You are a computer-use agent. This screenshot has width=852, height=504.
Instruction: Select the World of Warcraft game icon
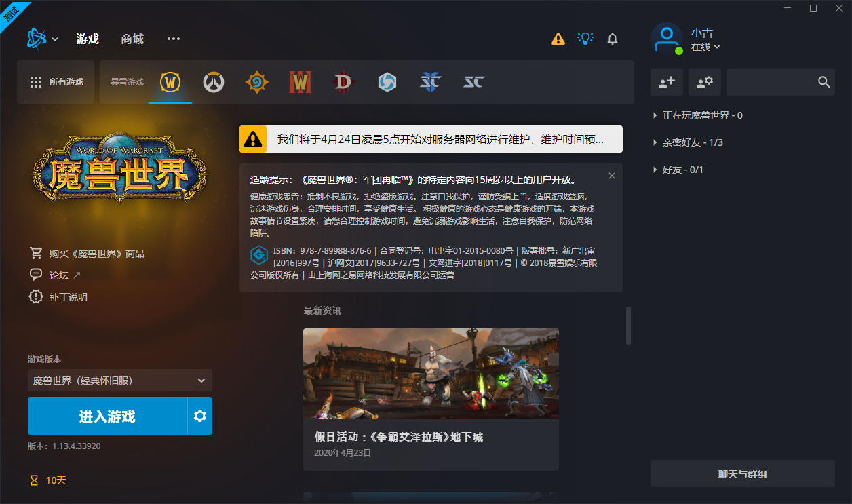170,82
